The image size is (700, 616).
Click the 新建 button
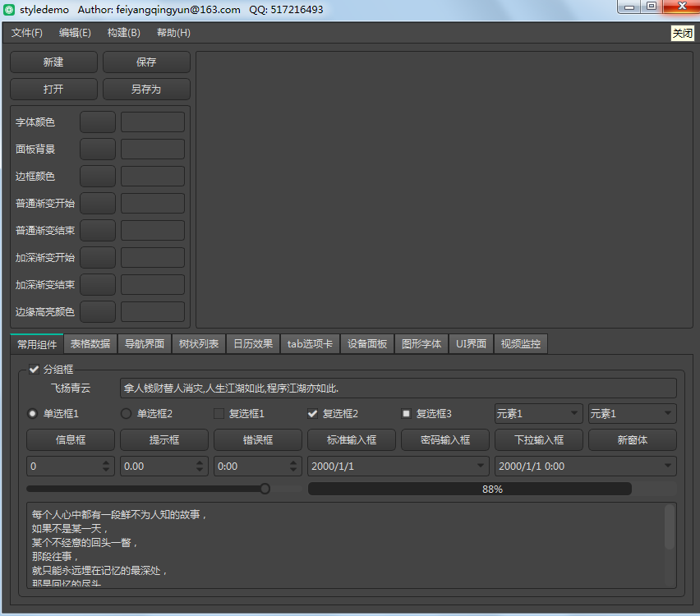tap(53, 62)
